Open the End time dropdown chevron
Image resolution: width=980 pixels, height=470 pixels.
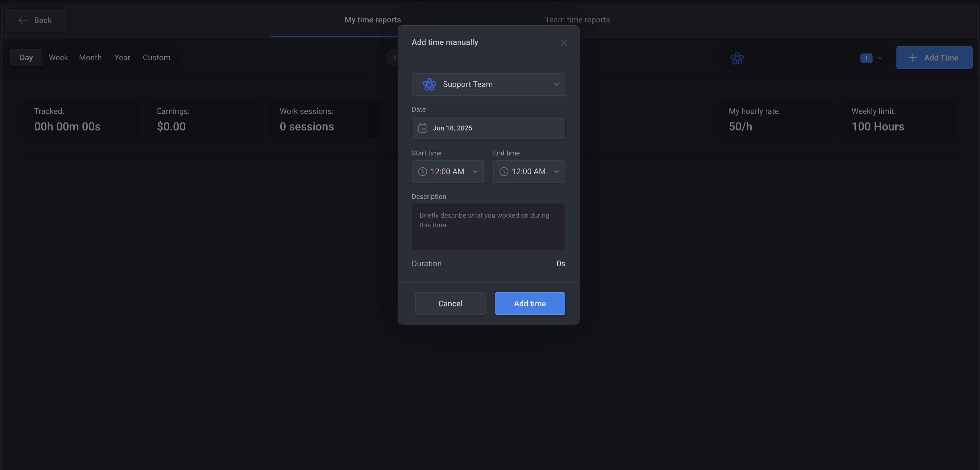pyautogui.click(x=556, y=172)
